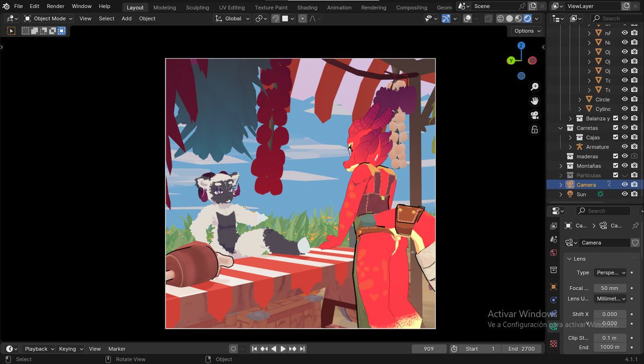Toggle the auto keying record button
This screenshot has height=364, width=644.
tap(233, 349)
